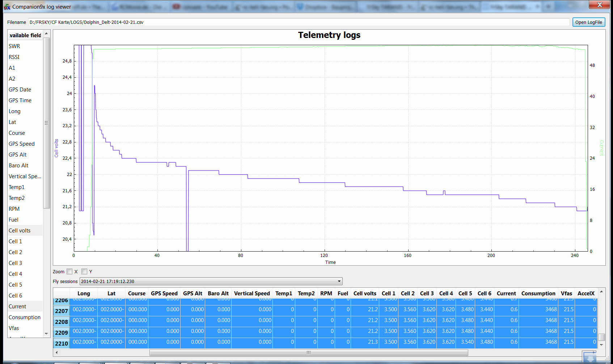
Task: Click the data table scroll-down arrow
Action: click(x=601, y=345)
